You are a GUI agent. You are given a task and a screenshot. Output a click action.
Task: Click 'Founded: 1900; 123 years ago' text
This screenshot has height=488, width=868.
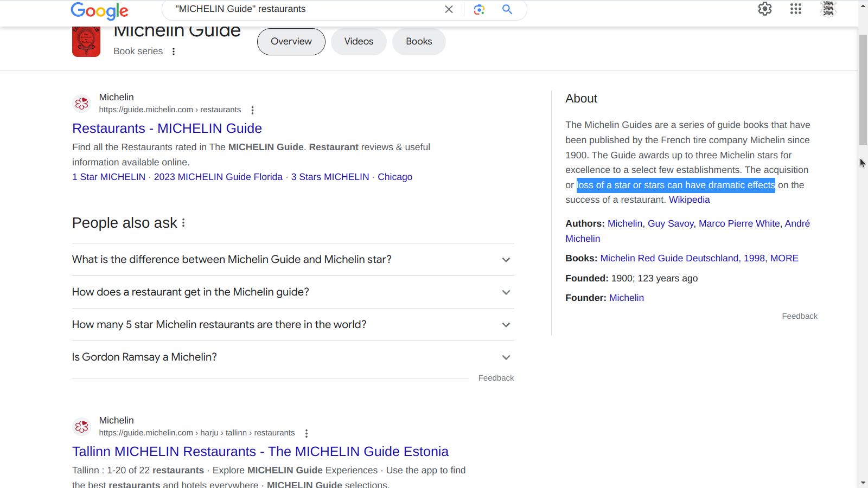point(631,279)
